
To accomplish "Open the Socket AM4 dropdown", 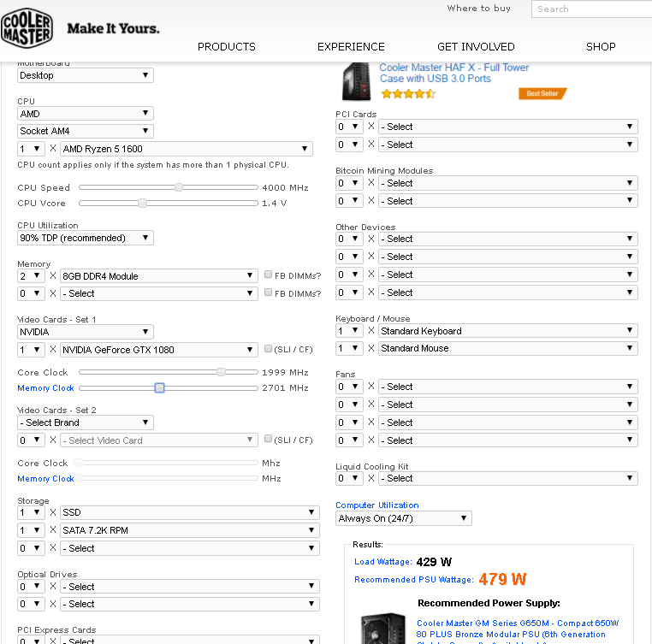I will [86, 131].
